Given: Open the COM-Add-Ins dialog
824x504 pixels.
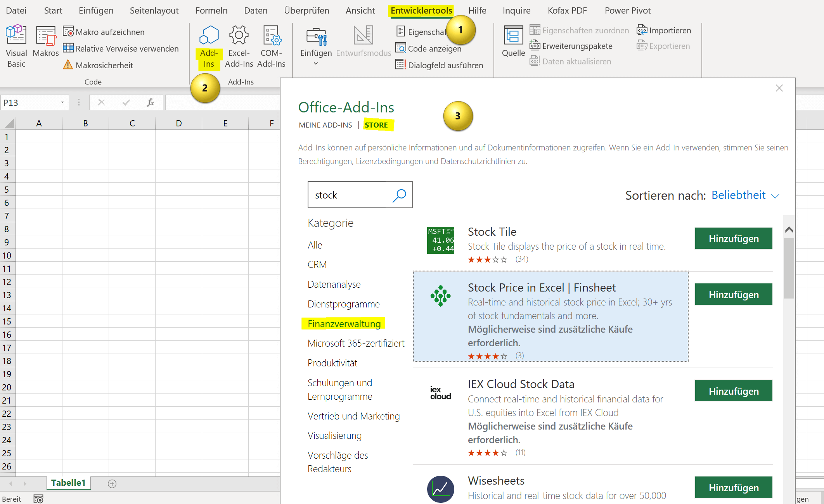Looking at the screenshot, I should pyautogui.click(x=271, y=47).
